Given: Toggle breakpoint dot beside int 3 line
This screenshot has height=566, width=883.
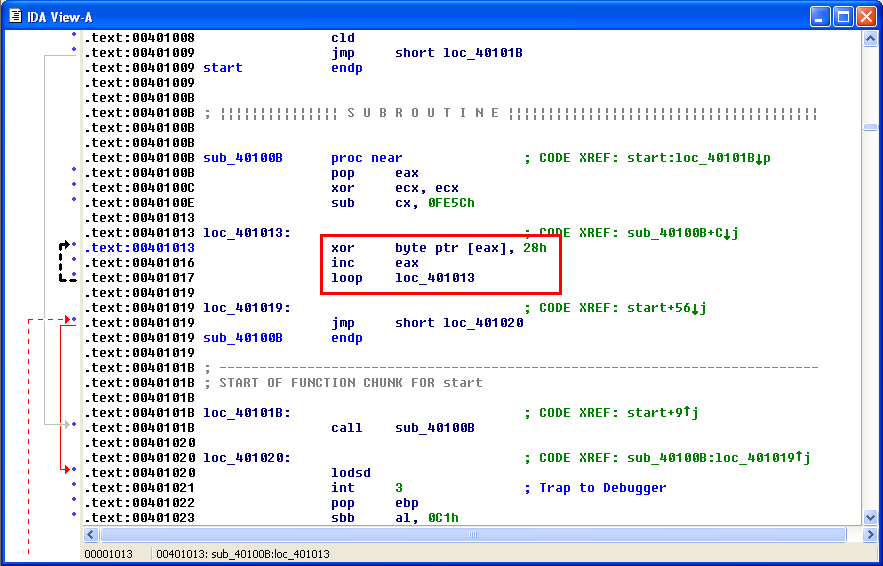Looking at the screenshot, I should (74, 485).
